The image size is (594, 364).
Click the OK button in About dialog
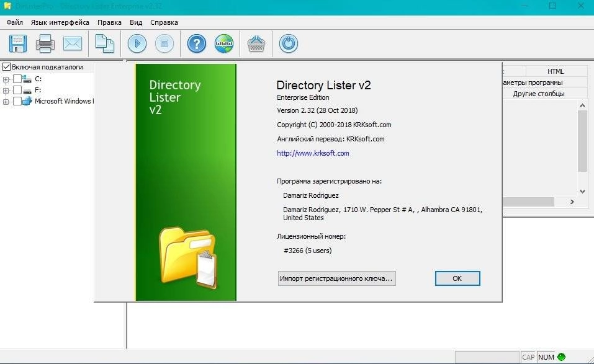(457, 278)
